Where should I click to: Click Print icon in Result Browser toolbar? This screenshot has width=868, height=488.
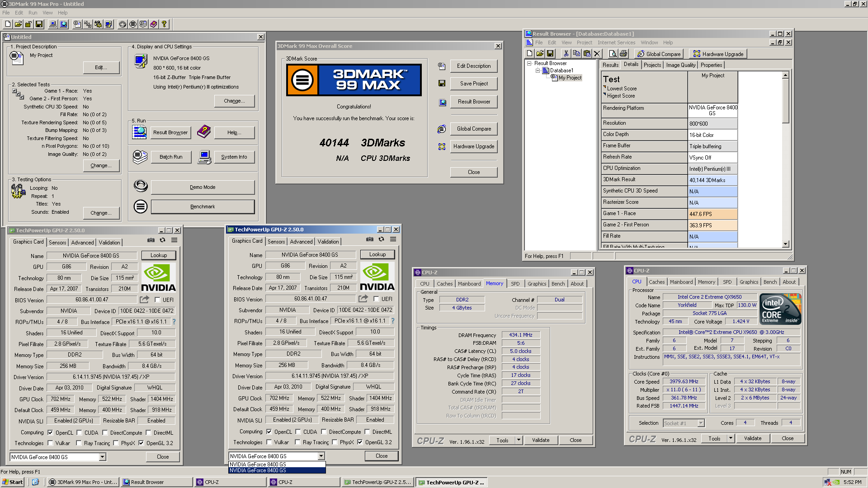[x=623, y=54]
